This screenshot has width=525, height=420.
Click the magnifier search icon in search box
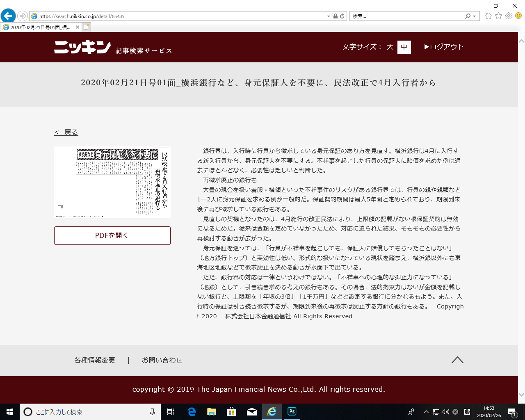468,16
